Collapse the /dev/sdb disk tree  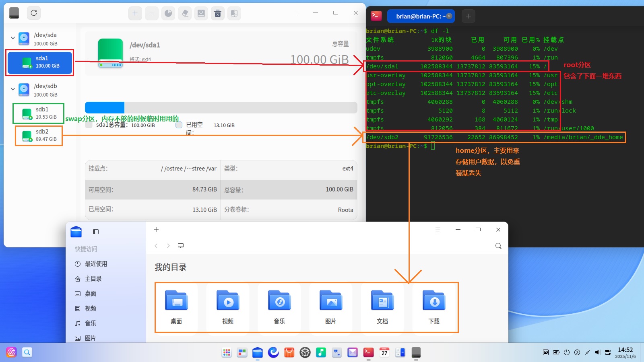(x=13, y=89)
